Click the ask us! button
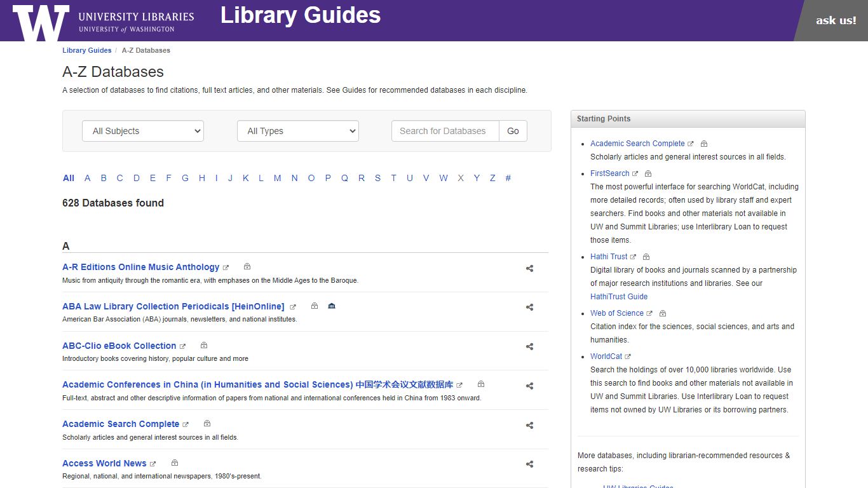868x488 pixels. (836, 20)
